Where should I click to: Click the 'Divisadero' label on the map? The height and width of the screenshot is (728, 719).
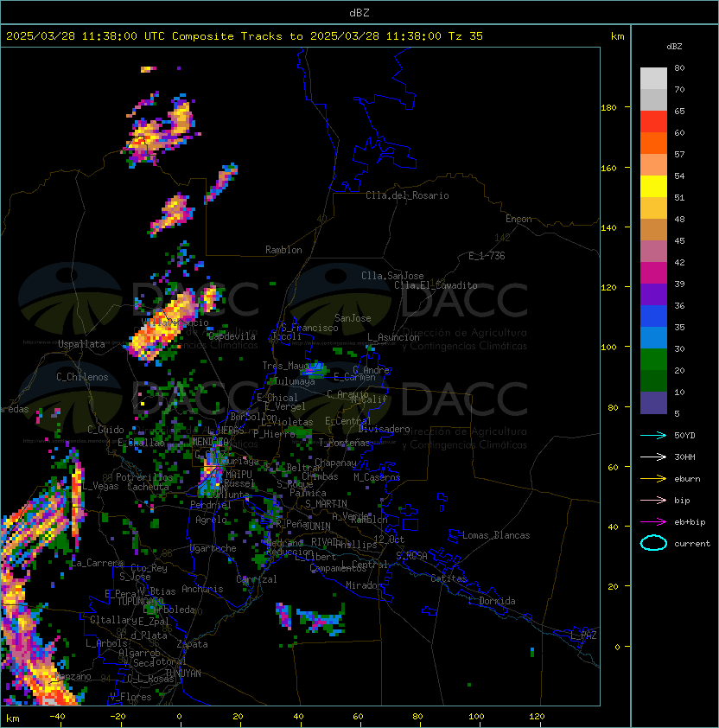coord(384,429)
